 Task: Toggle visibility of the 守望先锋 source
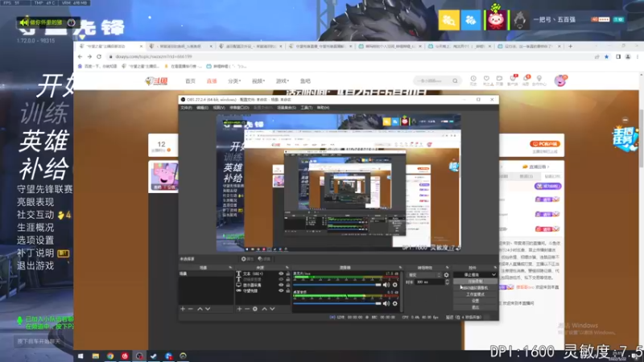[281, 290]
